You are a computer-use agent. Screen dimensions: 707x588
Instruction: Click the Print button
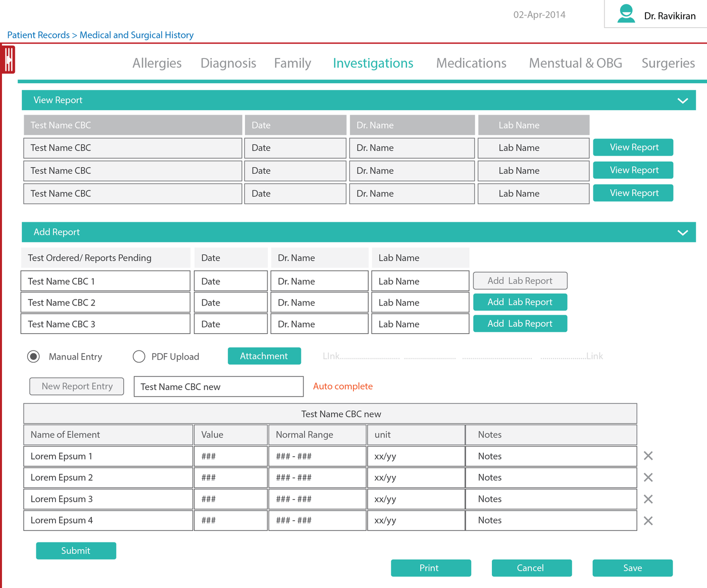coord(431,568)
